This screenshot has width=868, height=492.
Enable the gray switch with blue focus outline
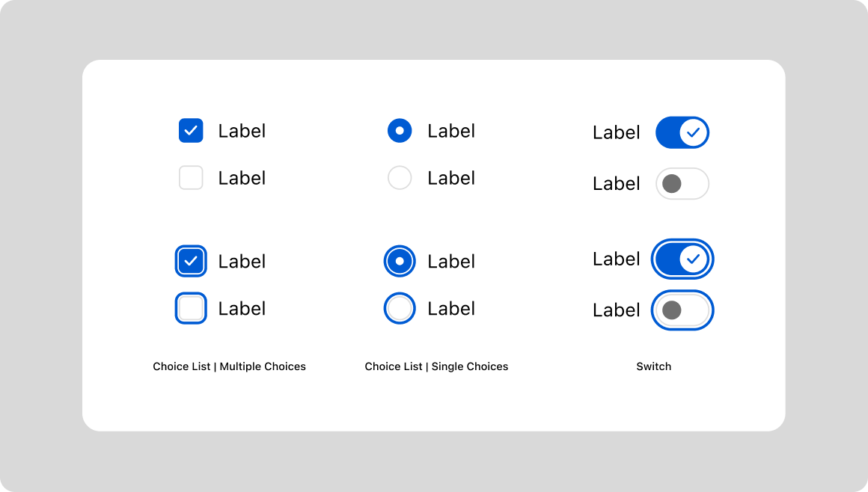click(682, 310)
